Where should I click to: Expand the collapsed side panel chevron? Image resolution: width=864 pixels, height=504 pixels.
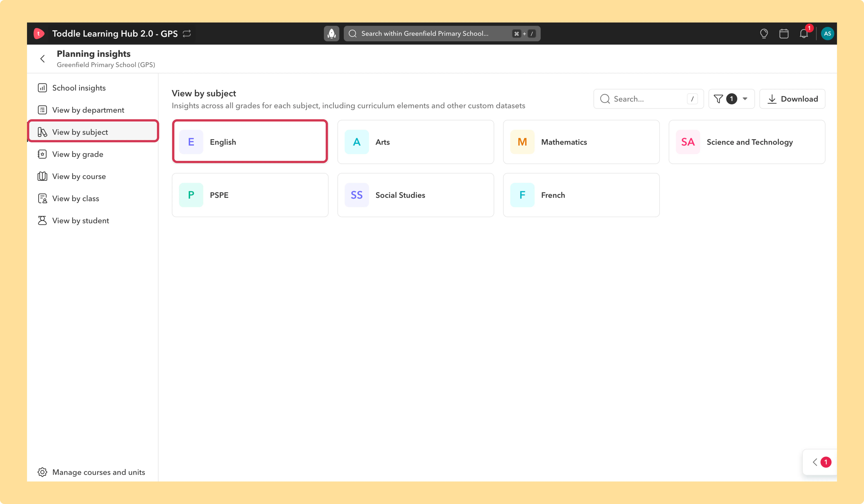[x=815, y=462]
